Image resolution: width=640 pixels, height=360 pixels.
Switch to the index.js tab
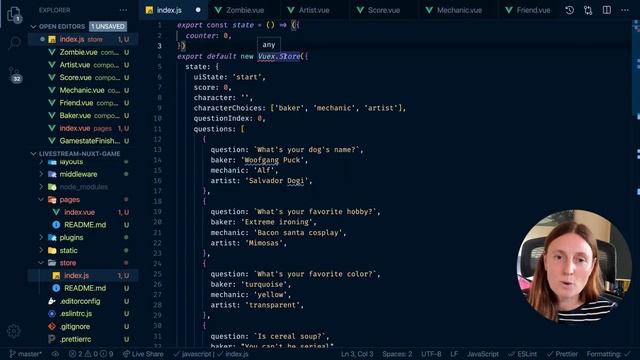173,10
